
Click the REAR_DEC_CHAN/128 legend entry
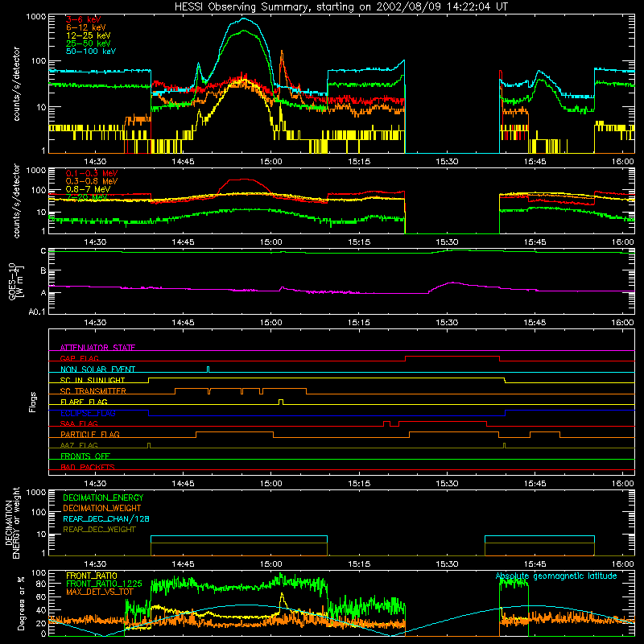point(106,518)
